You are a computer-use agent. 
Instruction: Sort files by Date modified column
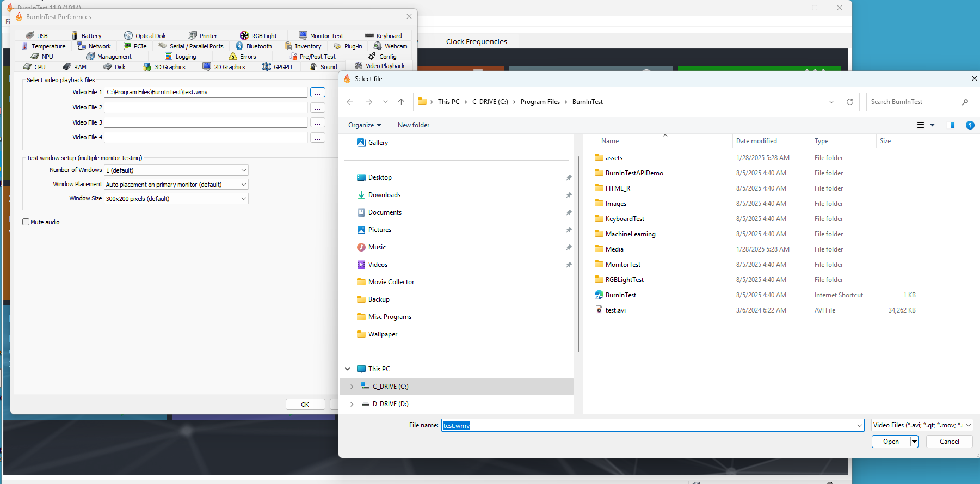[x=756, y=141]
